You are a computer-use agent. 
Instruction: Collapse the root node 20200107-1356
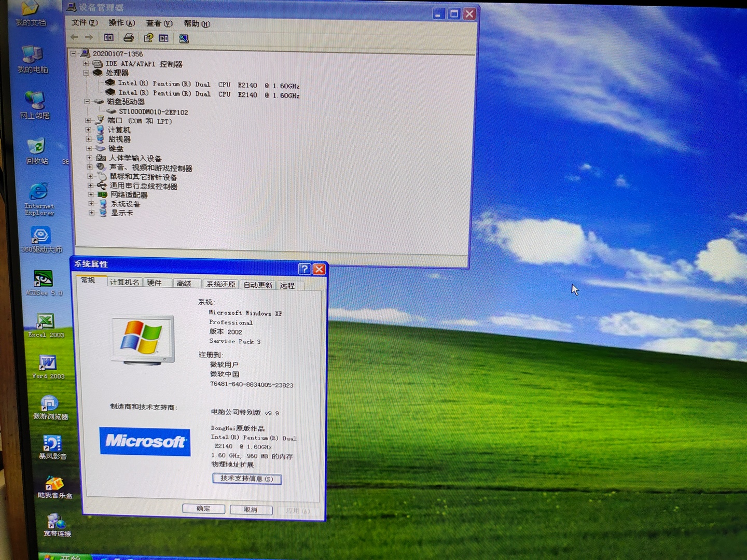(x=74, y=53)
